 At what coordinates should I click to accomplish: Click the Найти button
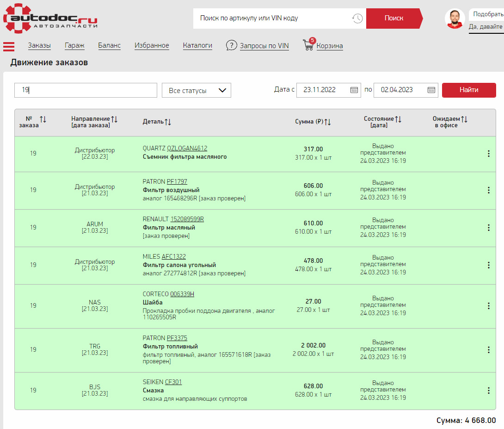click(469, 90)
